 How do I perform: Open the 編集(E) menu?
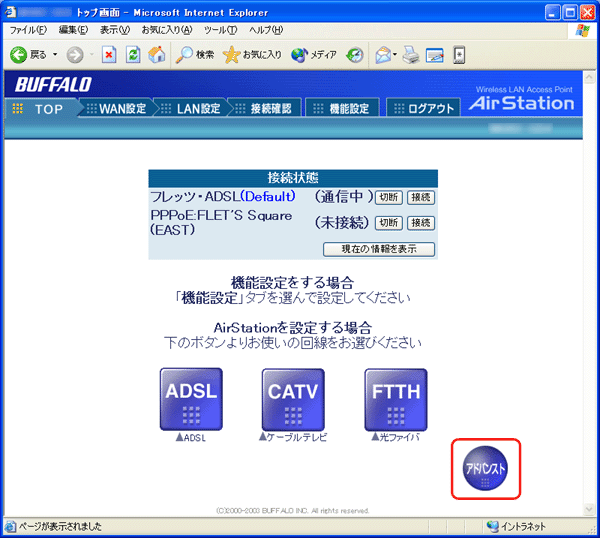pos(73,30)
